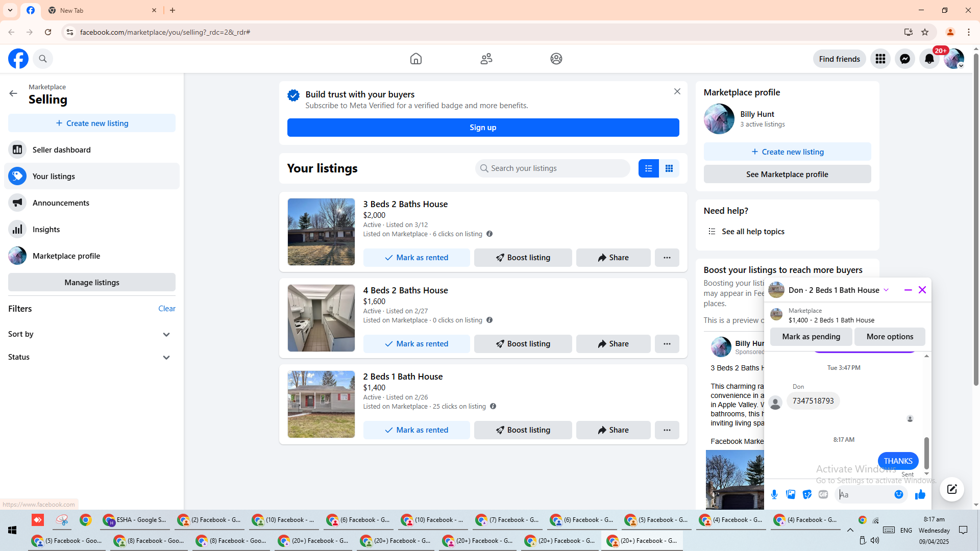Click Create new listing in the left sidebar
Image resolution: width=980 pixels, height=551 pixels.
coord(92,123)
